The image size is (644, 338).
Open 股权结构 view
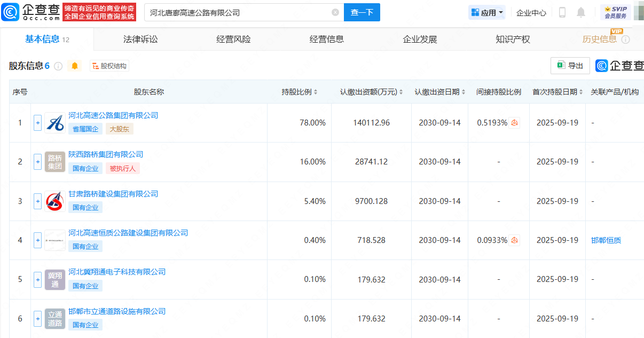point(109,66)
